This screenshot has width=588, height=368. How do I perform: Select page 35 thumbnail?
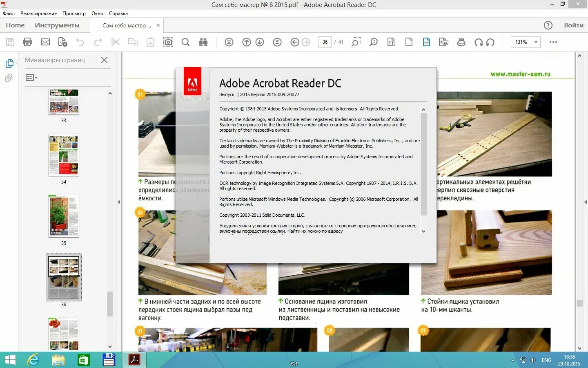pos(64,216)
